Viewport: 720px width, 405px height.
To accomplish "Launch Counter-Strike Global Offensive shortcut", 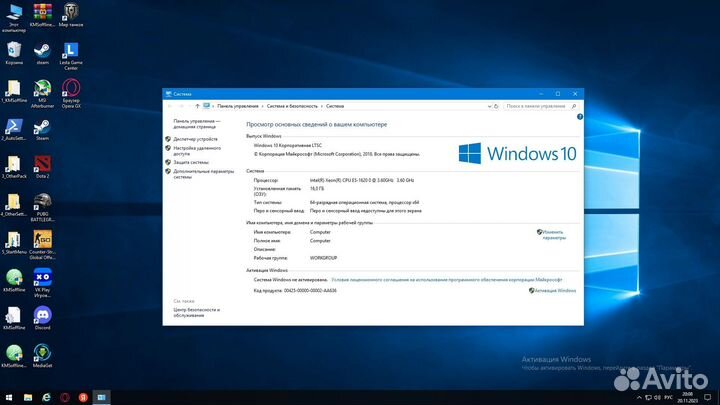I will [x=42, y=245].
